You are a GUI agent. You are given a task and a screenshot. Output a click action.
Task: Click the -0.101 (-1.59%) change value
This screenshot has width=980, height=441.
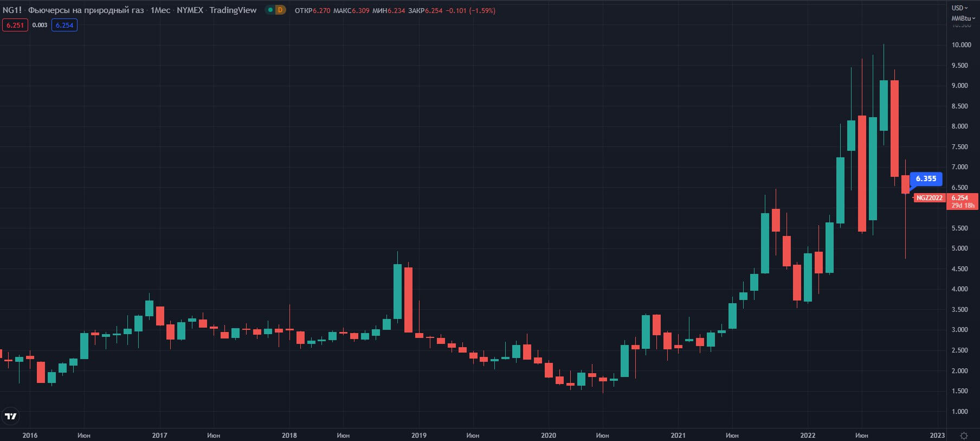pos(470,10)
